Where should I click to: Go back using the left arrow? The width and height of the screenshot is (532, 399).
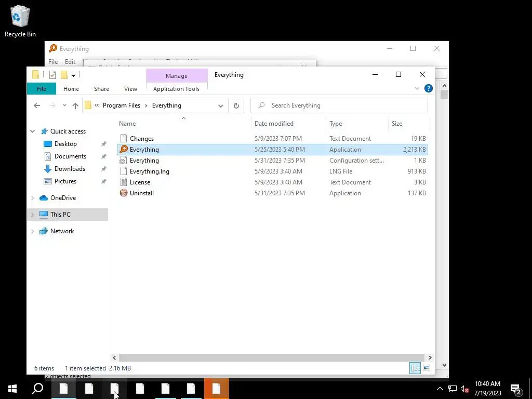pos(37,105)
